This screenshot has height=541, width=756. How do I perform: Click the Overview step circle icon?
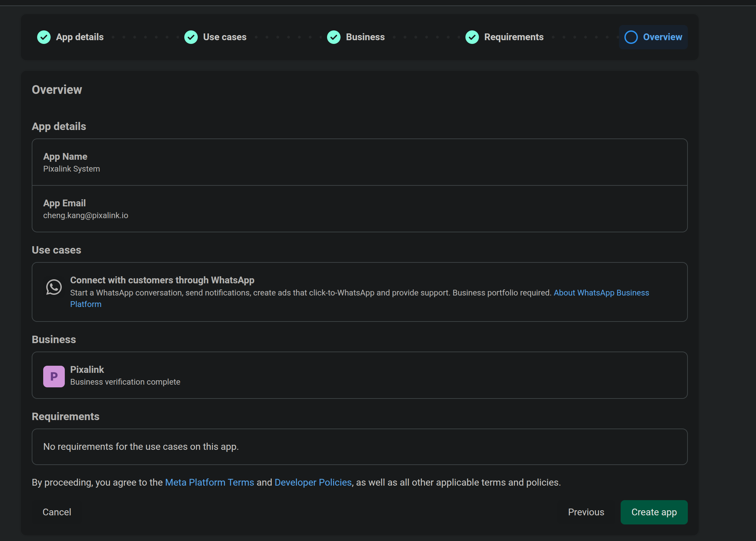pos(631,37)
